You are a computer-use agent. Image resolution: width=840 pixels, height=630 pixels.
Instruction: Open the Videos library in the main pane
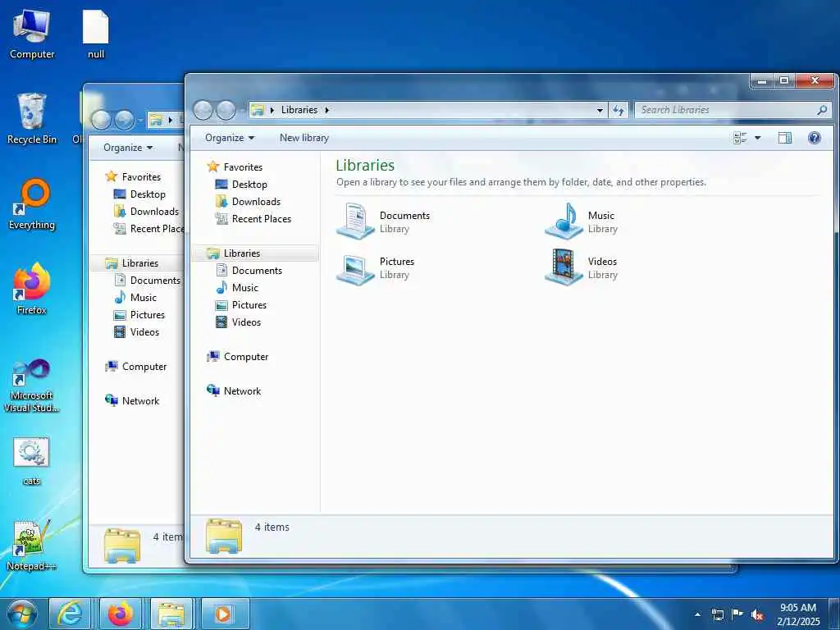point(582,267)
